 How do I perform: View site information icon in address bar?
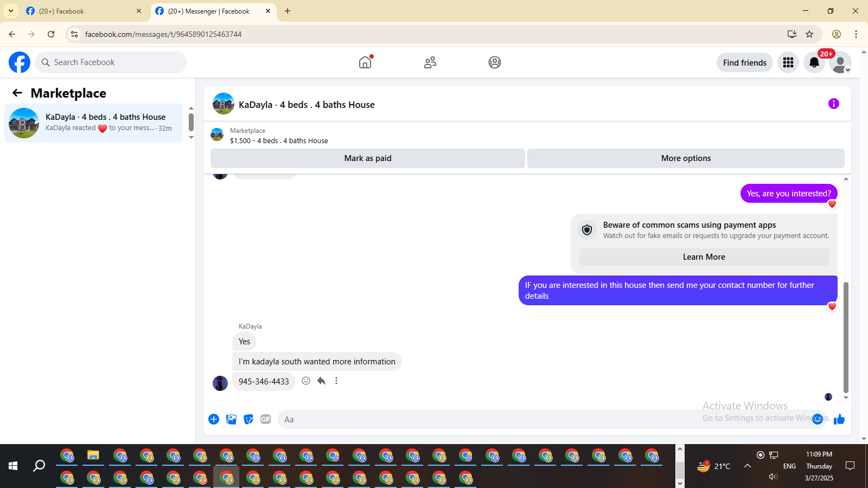click(x=74, y=34)
